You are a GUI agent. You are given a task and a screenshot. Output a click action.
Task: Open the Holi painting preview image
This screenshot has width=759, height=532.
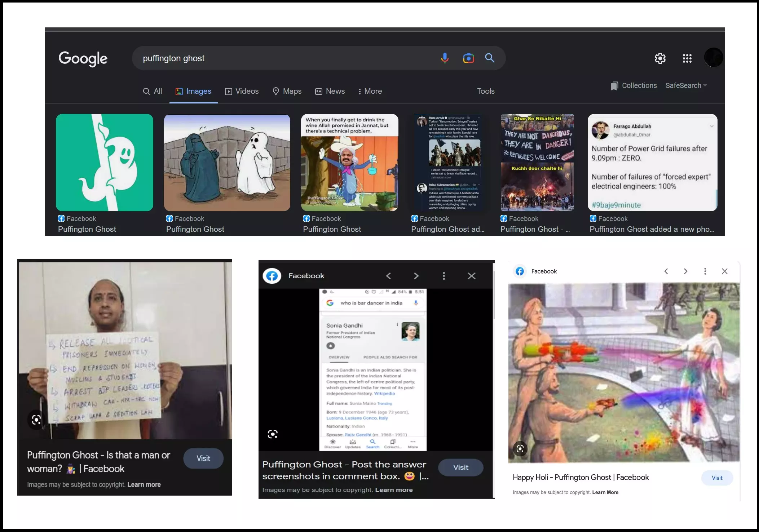tap(624, 373)
